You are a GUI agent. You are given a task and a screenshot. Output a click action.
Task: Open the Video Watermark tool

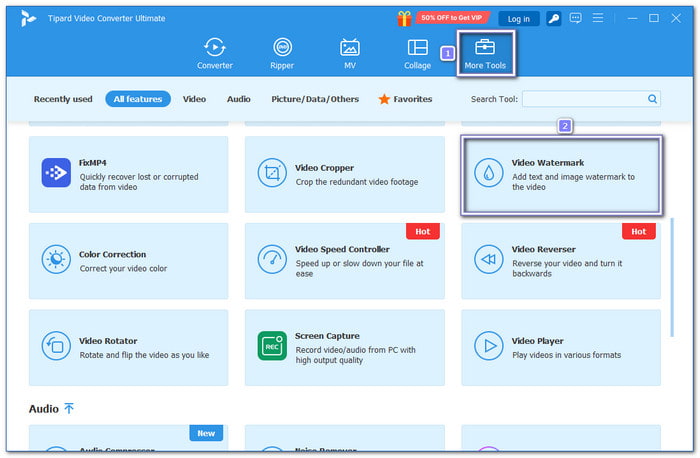click(560, 175)
